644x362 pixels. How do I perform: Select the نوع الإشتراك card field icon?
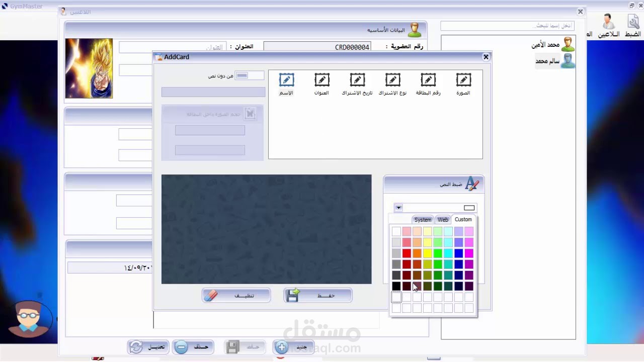click(393, 80)
